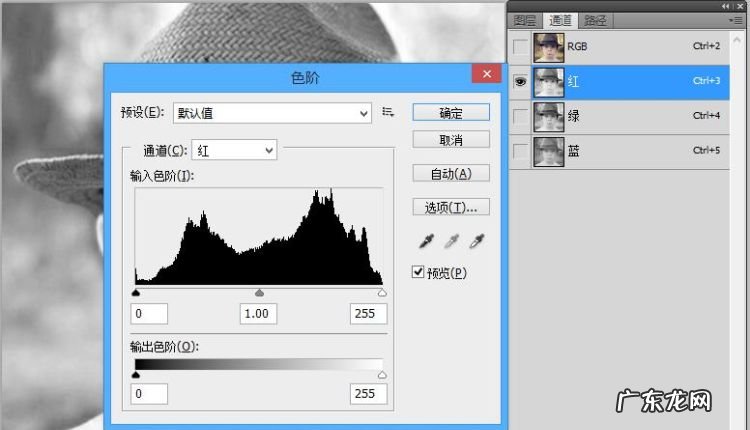Screen dimensions: 750x430
Task: Expand the Preset dropdown
Action: point(272,113)
